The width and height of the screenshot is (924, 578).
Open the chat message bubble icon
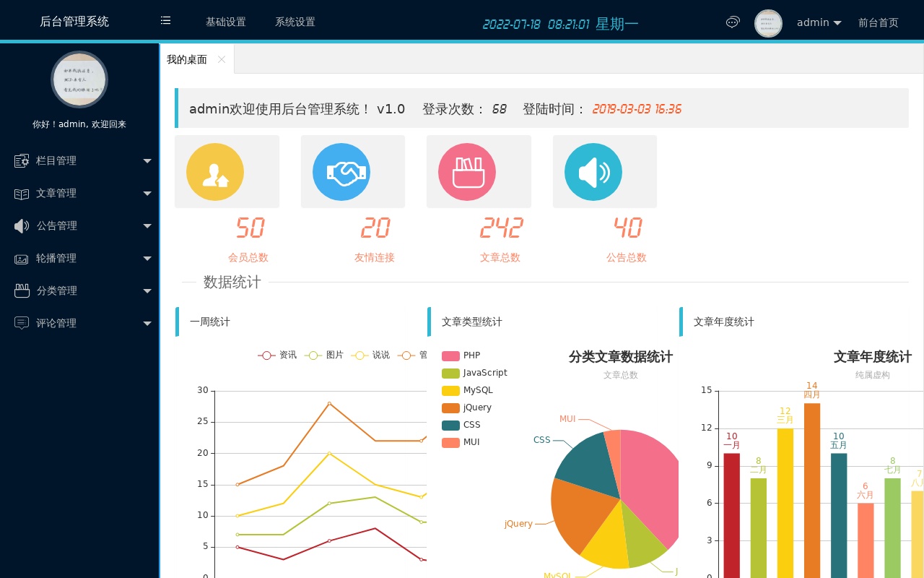733,22
